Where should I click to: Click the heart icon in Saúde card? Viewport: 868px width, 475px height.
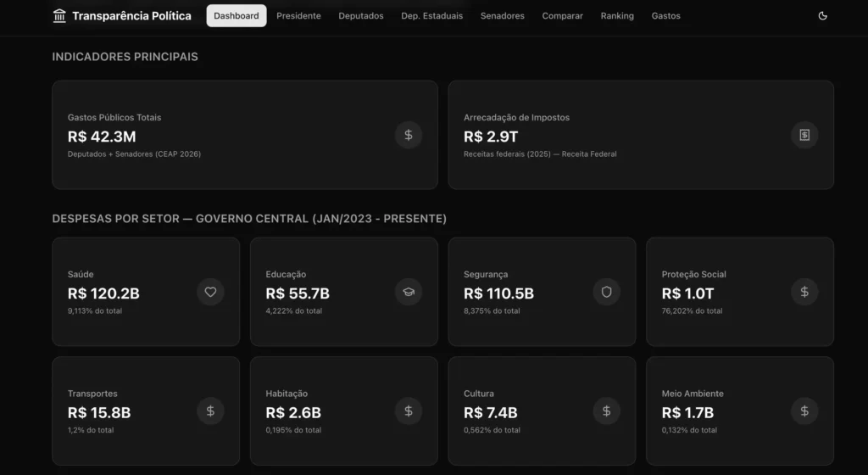[211, 292]
